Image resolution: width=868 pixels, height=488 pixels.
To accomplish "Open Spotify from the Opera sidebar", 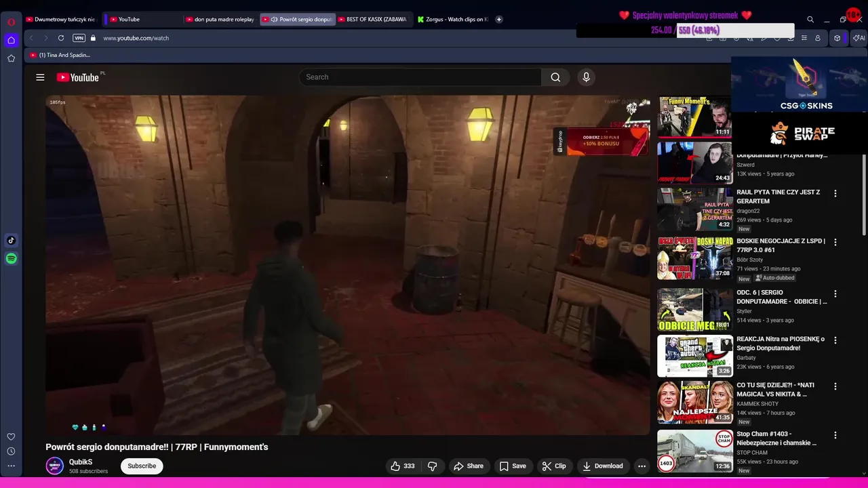I will click(x=11, y=258).
